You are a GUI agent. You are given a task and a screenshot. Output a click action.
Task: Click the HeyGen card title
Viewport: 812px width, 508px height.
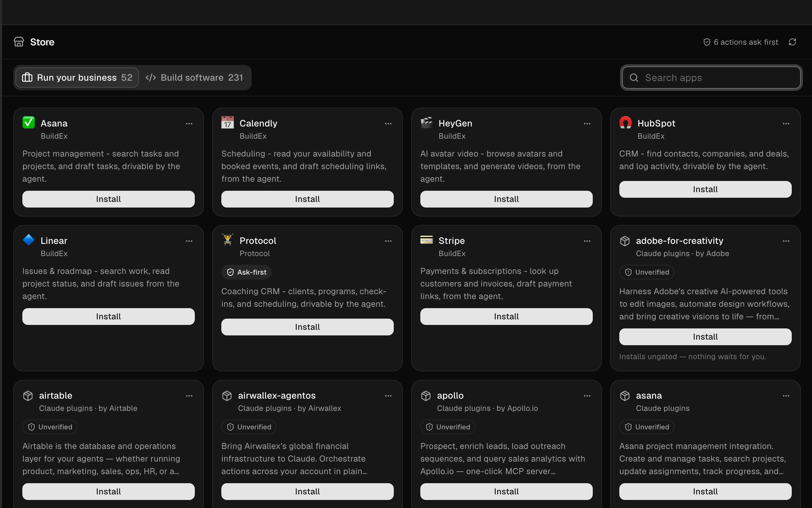point(455,123)
